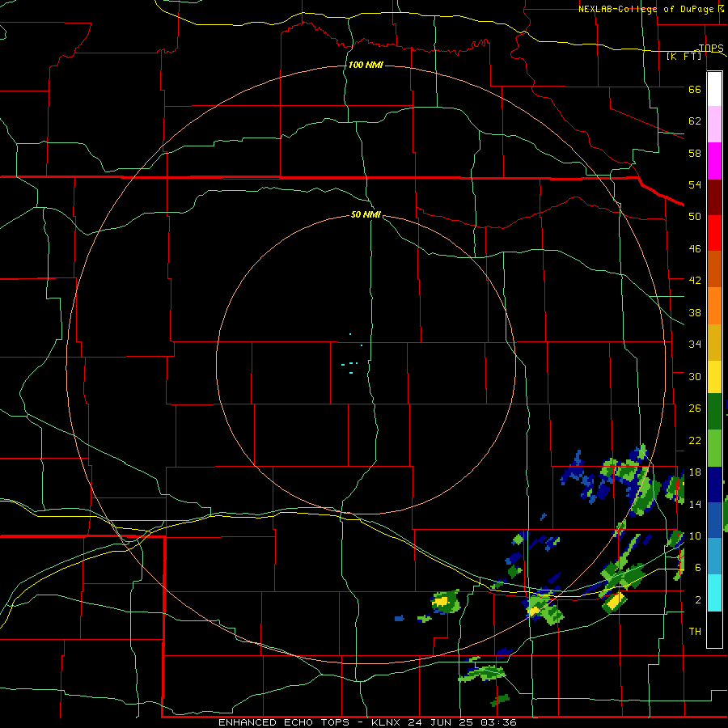Click the '26' legend value
Image resolution: width=728 pixels, height=728 pixels.
point(695,408)
